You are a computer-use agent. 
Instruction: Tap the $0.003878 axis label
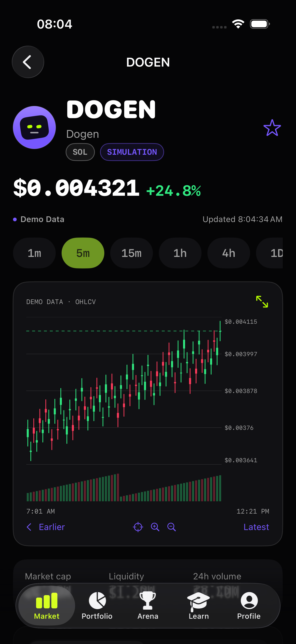(241, 391)
